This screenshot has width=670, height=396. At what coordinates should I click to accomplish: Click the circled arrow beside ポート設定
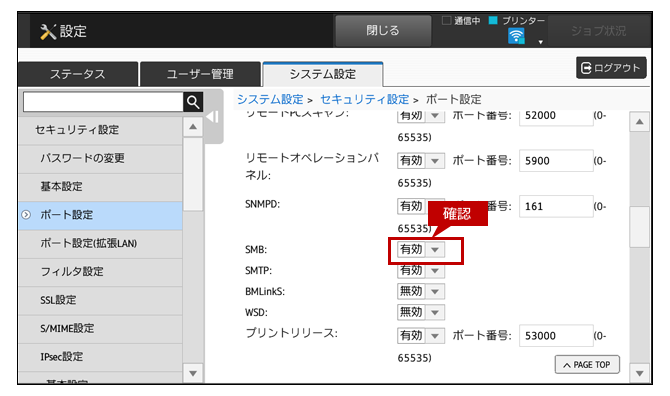point(26,214)
